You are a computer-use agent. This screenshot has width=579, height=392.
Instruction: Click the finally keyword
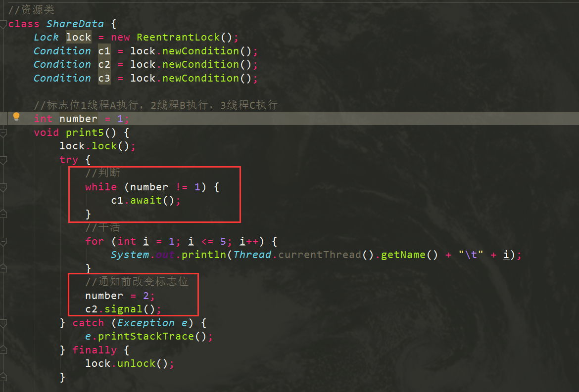point(95,350)
